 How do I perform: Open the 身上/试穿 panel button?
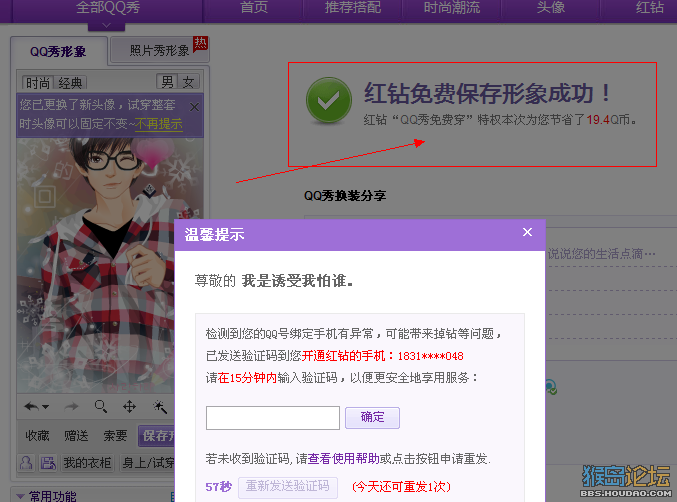pos(147,463)
